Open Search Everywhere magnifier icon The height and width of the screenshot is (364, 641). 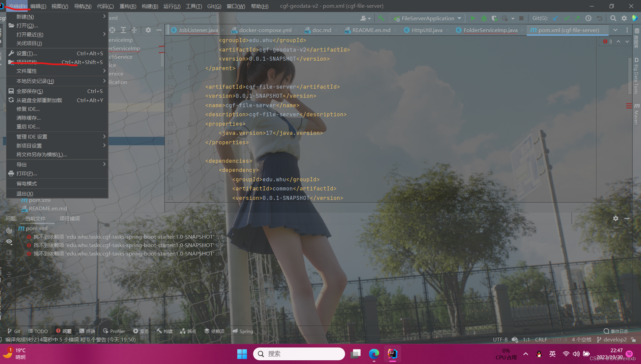(x=613, y=18)
